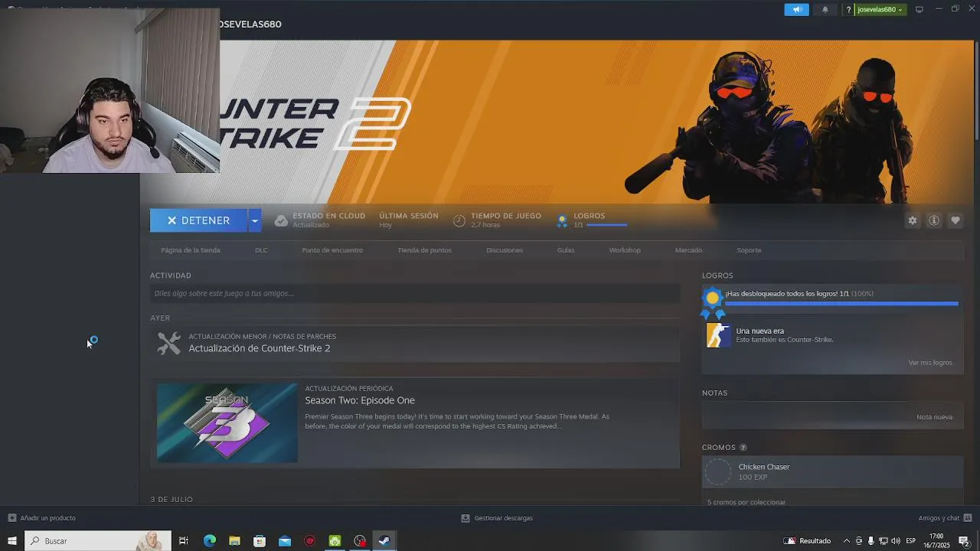Open the Workshop tab
The width and height of the screenshot is (980, 551).
[x=625, y=250]
